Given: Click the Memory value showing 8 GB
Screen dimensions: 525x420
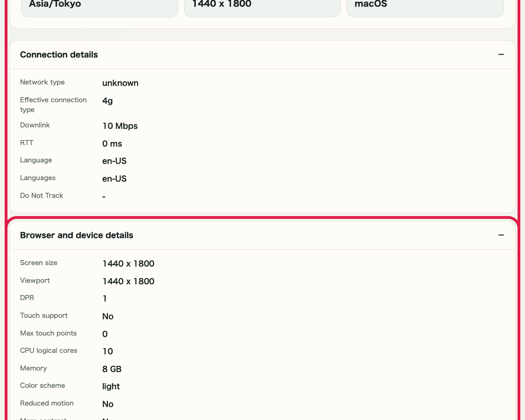Looking at the screenshot, I should pyautogui.click(x=112, y=369).
